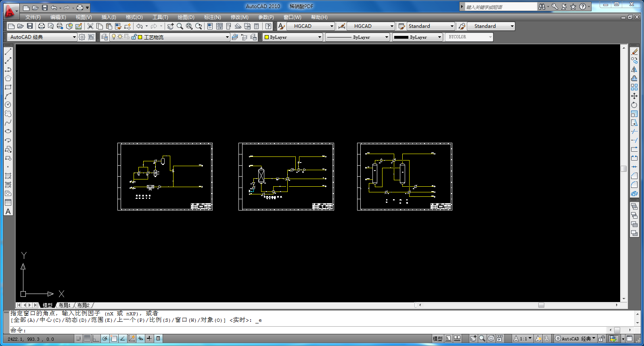Image resolution: width=644 pixels, height=346 pixels.
Task: Select the Move tool in modify toolbar
Action: coord(634,96)
